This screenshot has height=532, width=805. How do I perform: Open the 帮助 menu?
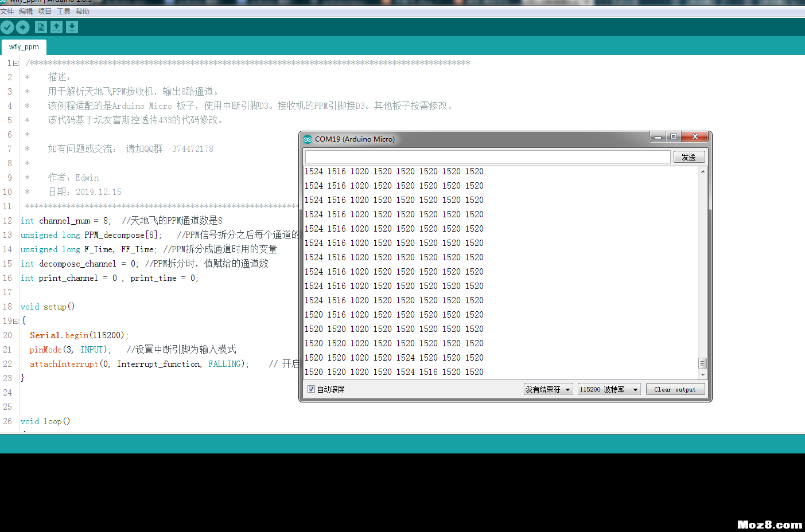point(83,11)
